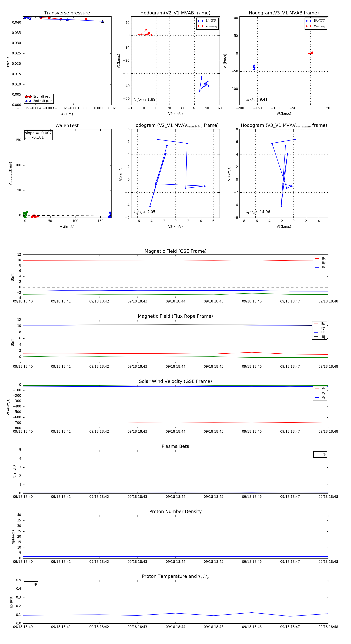Click the V_remaining legend entry in the V3_V1 MVAB hodogram
Viewport: 351px width, 644px height.
coord(316,26)
